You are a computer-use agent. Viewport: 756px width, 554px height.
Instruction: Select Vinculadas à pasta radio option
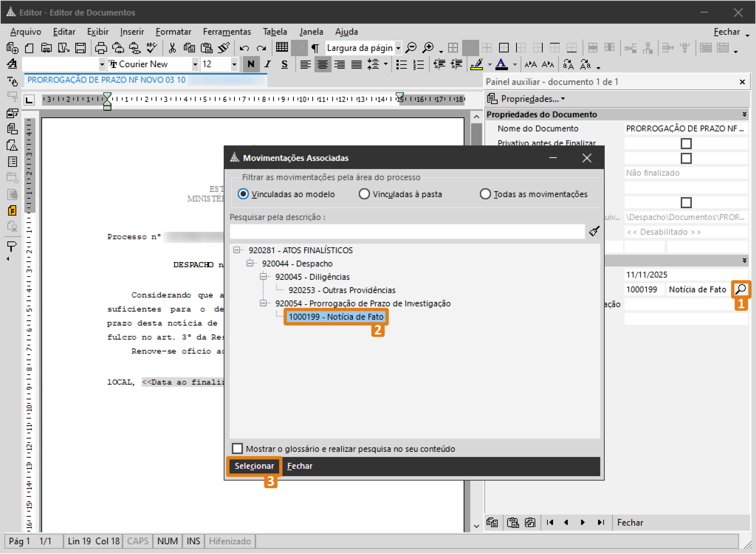pyautogui.click(x=364, y=194)
